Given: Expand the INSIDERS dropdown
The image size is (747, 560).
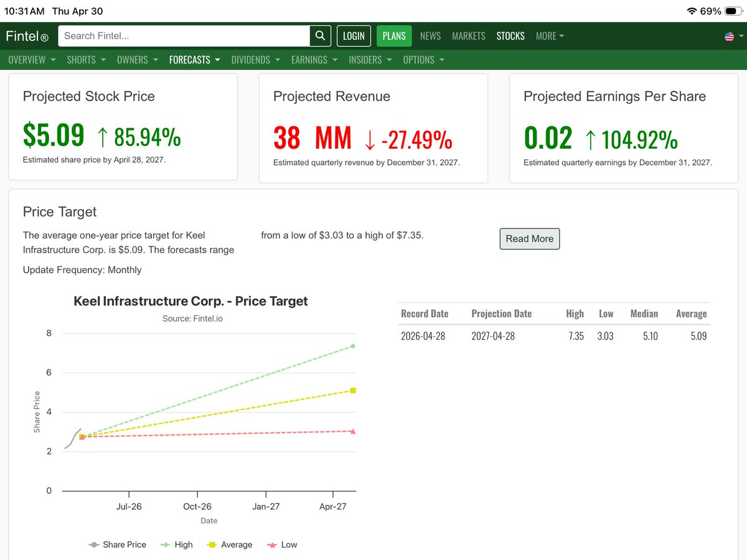Looking at the screenshot, I should click(x=370, y=60).
